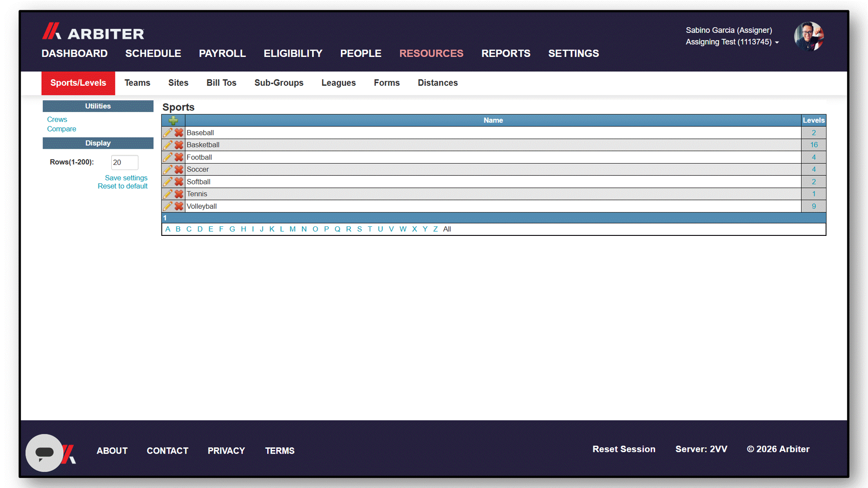Click the Name column header

point(493,121)
